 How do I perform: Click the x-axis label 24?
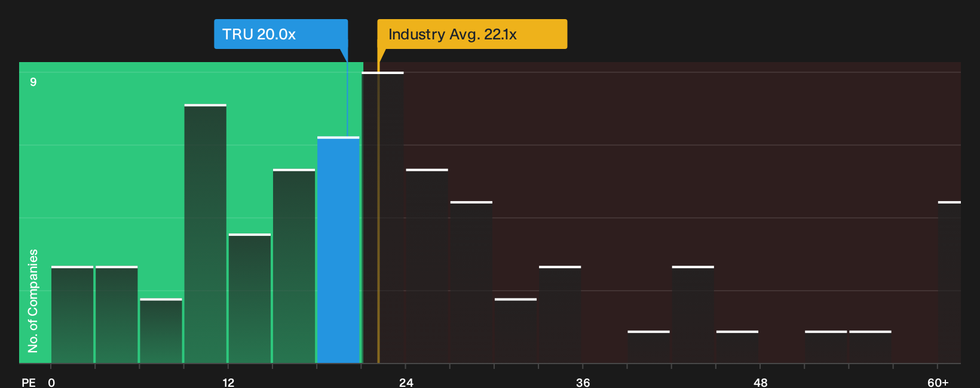406,382
